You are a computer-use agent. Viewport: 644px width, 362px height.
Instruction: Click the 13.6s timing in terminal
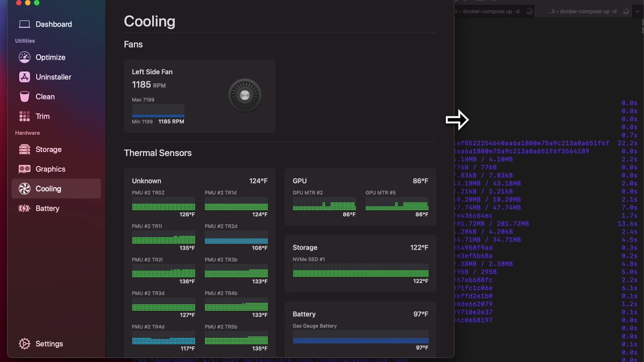coord(627,224)
